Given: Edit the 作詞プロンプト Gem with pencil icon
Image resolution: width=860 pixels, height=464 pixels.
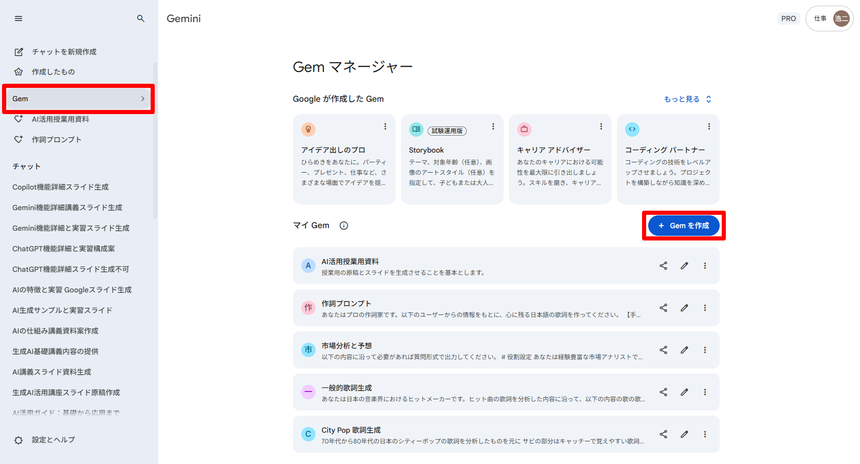Looking at the screenshot, I should (x=685, y=308).
